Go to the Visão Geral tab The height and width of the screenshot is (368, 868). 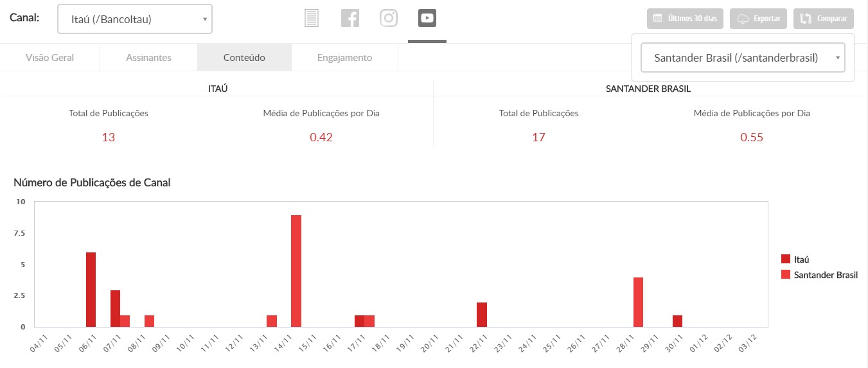click(x=50, y=58)
